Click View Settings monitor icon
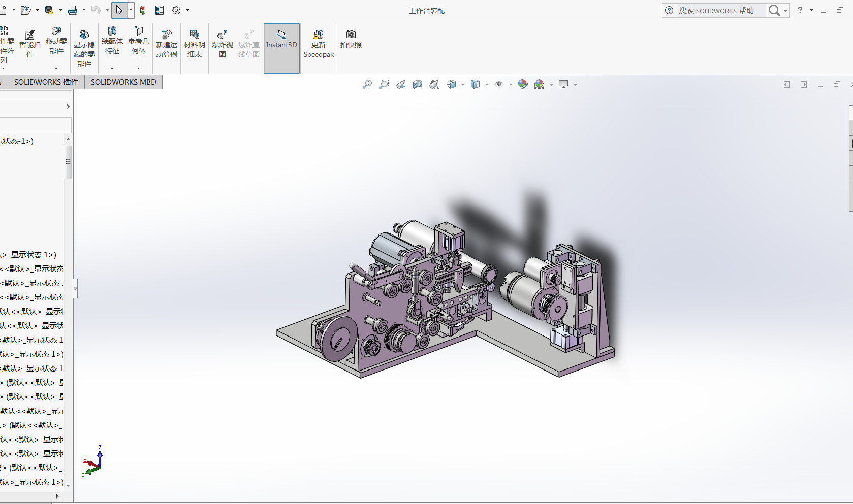The width and height of the screenshot is (853, 504). point(563,84)
